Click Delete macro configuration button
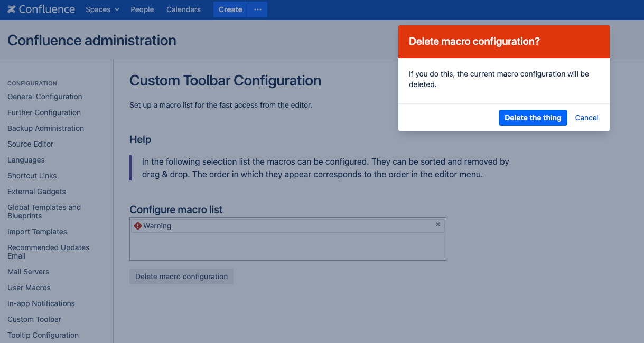 click(x=181, y=277)
